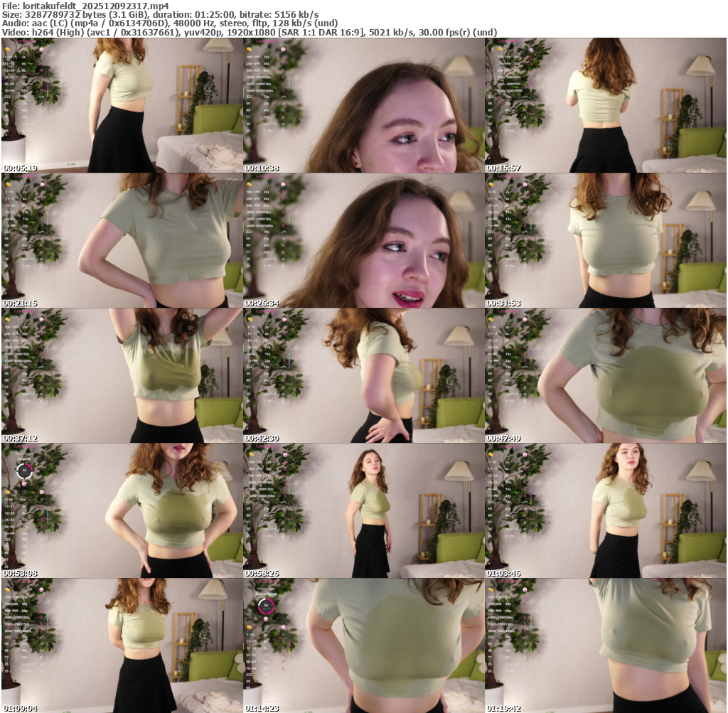728x713 pixels.
Task: Click the frame labeled 01:03:46
Action: pyautogui.click(x=606, y=510)
